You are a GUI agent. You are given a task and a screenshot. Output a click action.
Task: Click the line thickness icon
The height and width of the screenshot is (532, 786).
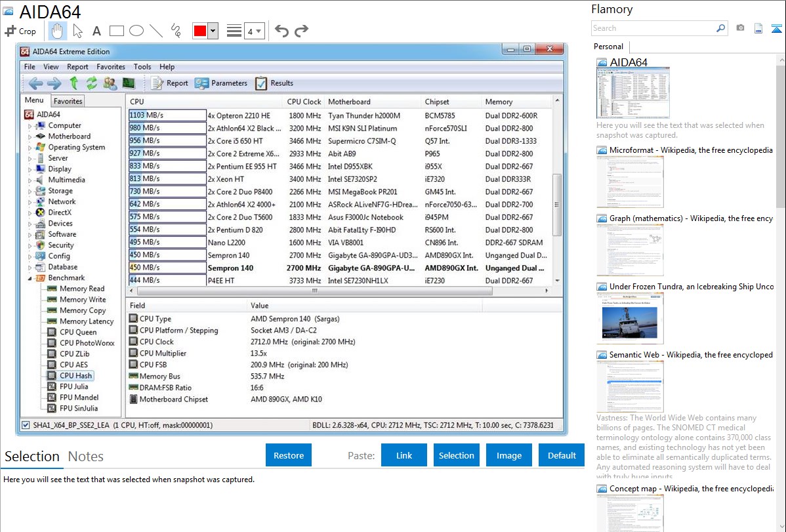tap(234, 31)
